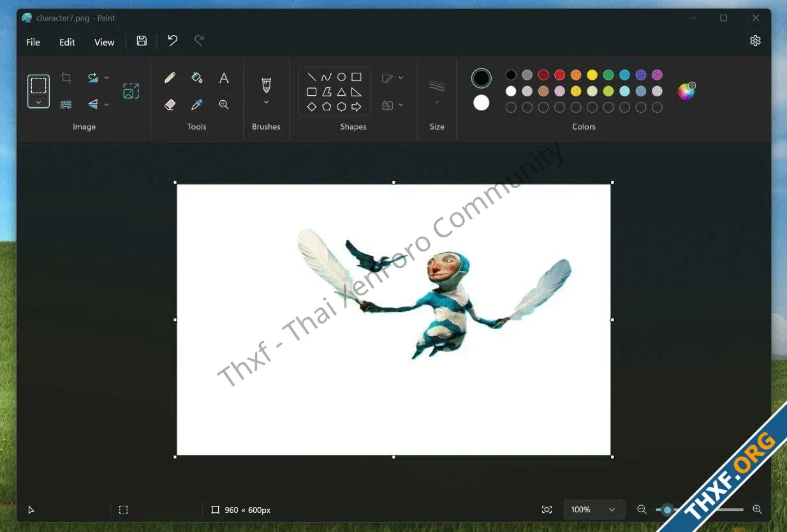Select the Line shape

[x=311, y=77]
